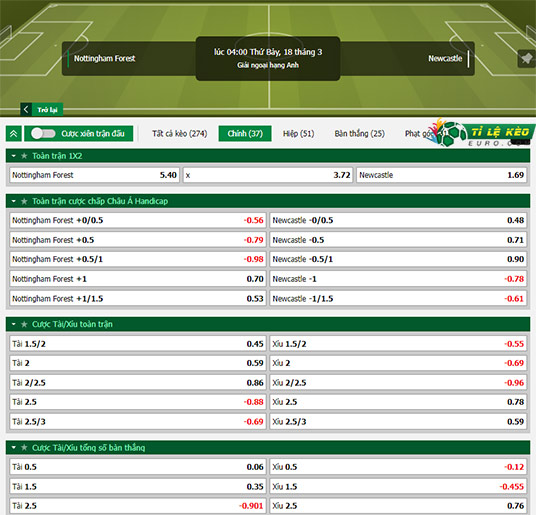Open the Tất cả kèo (274) tab
Viewport: 536px width, 515px height.
point(179,133)
